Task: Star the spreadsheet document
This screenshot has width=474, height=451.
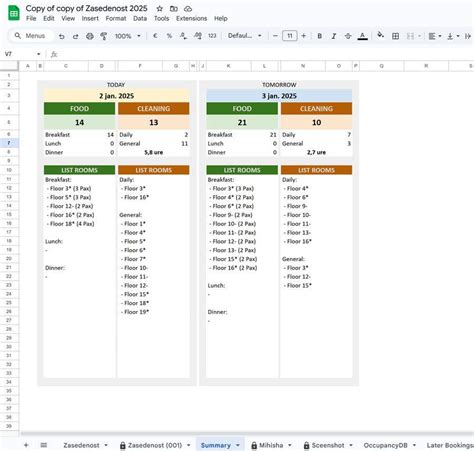Action: (x=160, y=9)
